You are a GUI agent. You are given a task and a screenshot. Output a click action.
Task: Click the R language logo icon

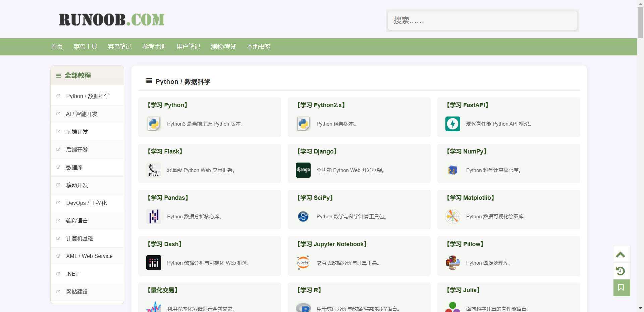[x=303, y=307]
